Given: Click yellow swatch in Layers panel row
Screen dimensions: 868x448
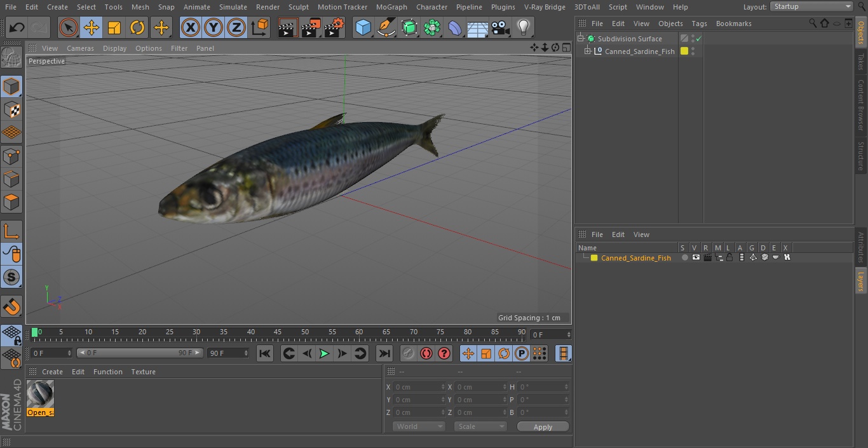Looking at the screenshot, I should pyautogui.click(x=594, y=258).
